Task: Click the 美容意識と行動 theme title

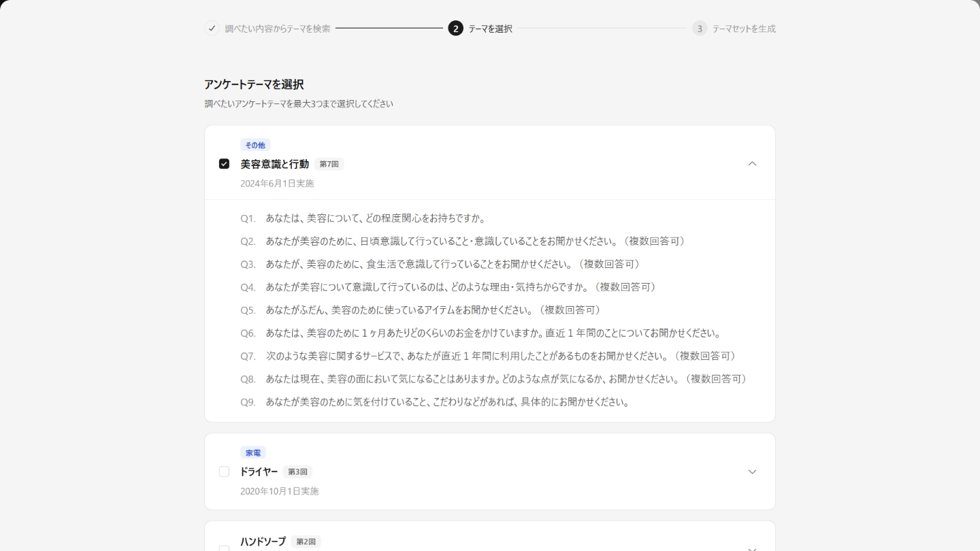Action: pos(274,164)
